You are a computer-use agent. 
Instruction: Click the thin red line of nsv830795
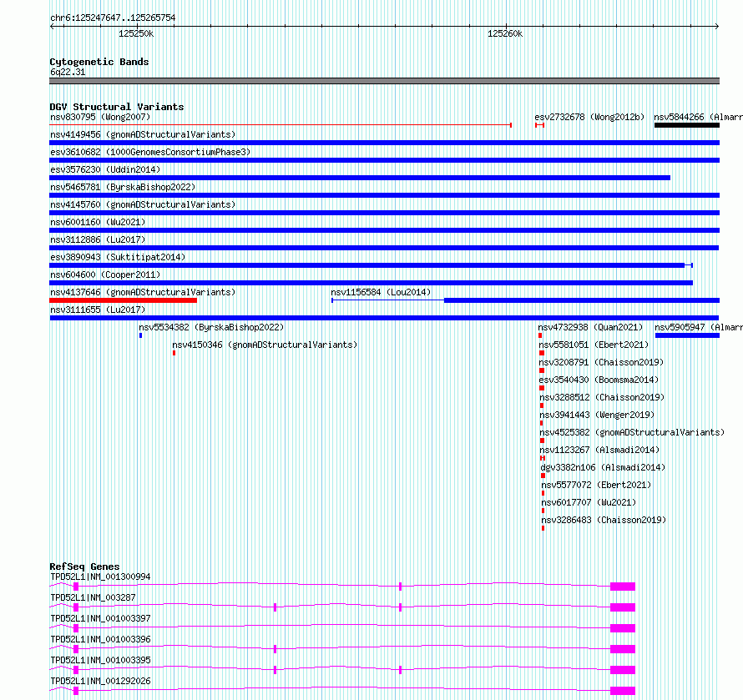281,125
